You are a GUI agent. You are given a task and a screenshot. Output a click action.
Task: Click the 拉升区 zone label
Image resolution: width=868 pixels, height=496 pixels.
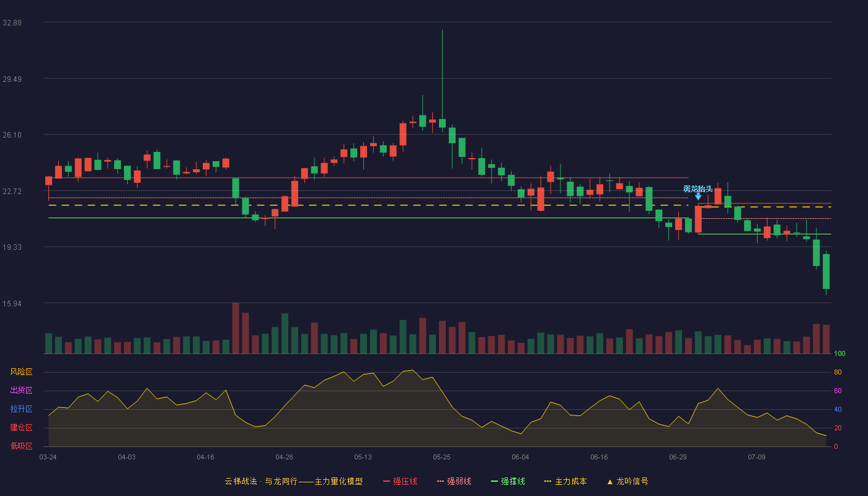21,409
